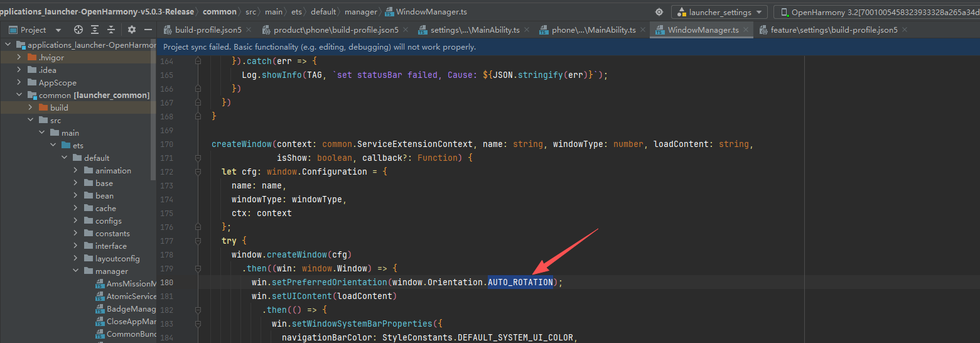Viewport: 980px width, 343px height.
Task: Select the layoutconfig folder in tree
Action: tap(117, 258)
